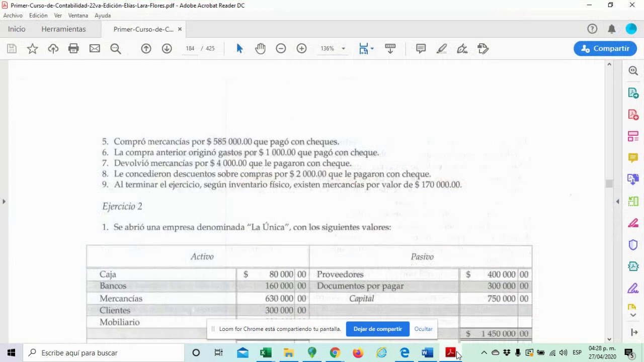Open Organize Pages tool in right panel
The image size is (644, 362).
coord(633,202)
